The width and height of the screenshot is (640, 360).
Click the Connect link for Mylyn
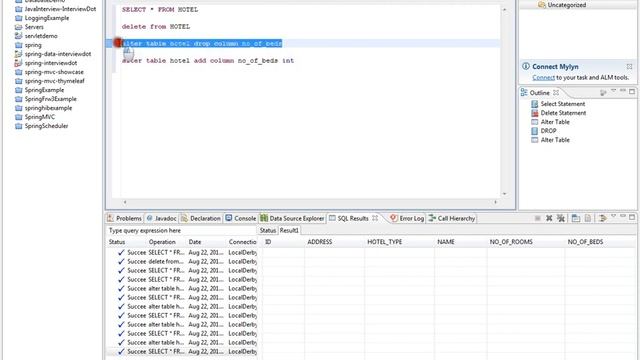pyautogui.click(x=543, y=77)
